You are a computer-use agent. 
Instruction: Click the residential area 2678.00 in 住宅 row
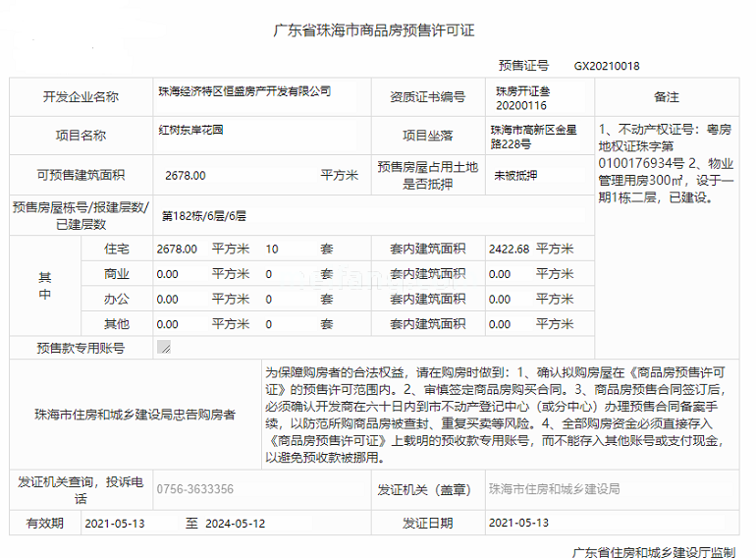(x=177, y=249)
